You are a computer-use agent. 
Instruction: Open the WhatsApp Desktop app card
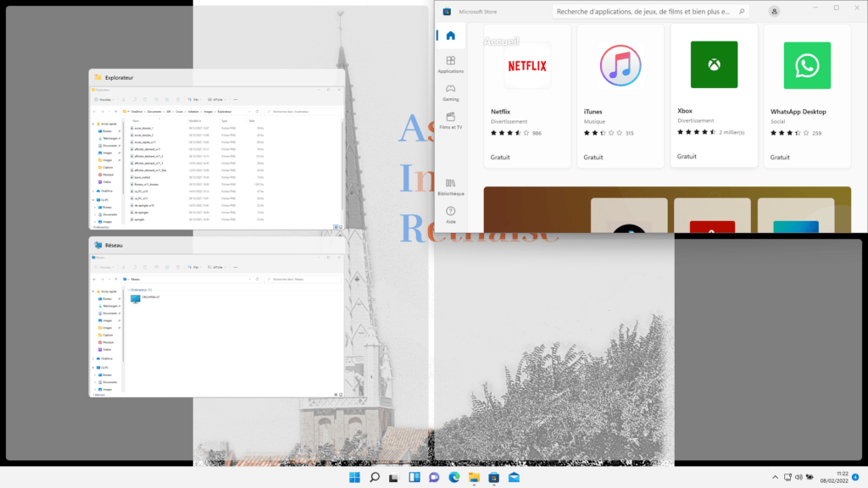pyautogui.click(x=807, y=97)
